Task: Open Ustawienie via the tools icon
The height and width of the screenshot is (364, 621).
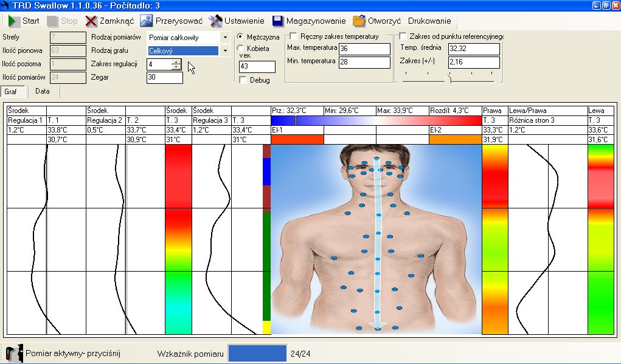Action: (x=215, y=21)
